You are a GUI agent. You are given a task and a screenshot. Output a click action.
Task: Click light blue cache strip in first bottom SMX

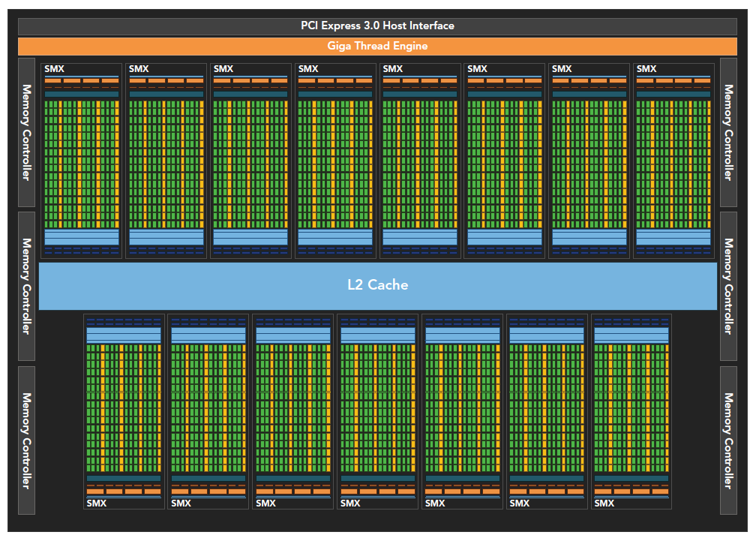pos(124,335)
